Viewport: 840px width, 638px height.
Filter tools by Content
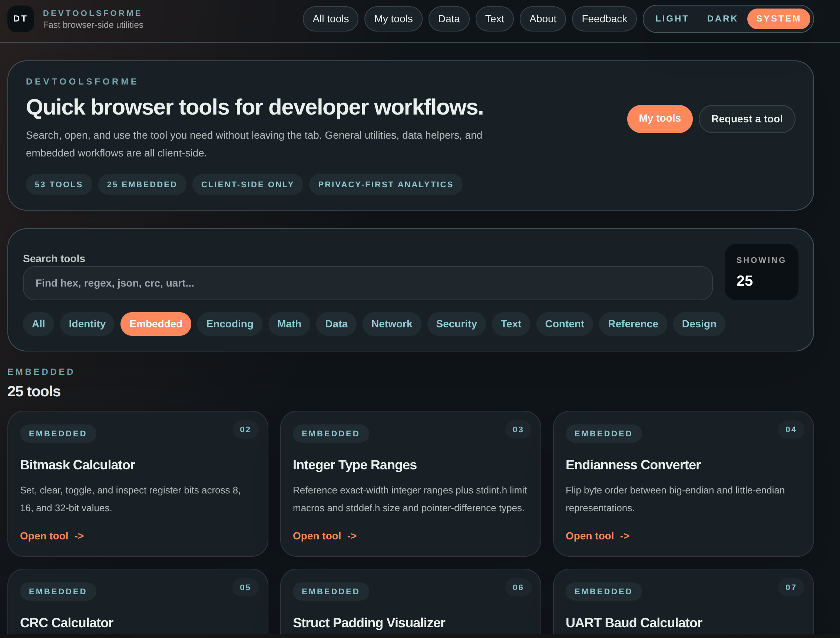pos(564,324)
